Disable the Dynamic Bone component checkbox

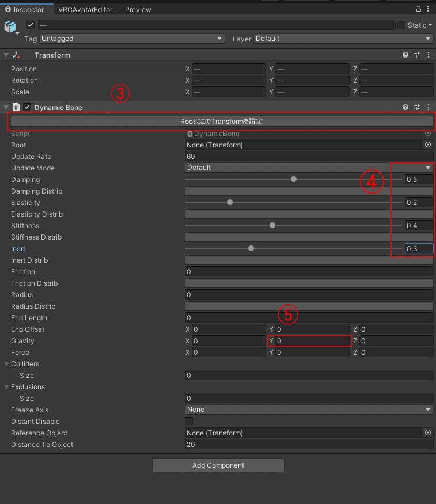coord(27,107)
